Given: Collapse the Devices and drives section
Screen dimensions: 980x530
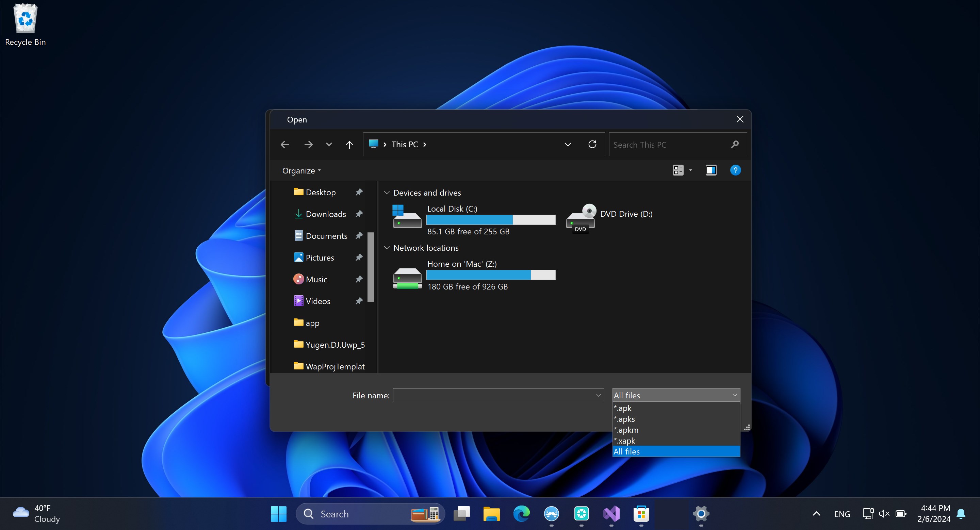Looking at the screenshot, I should click(387, 193).
